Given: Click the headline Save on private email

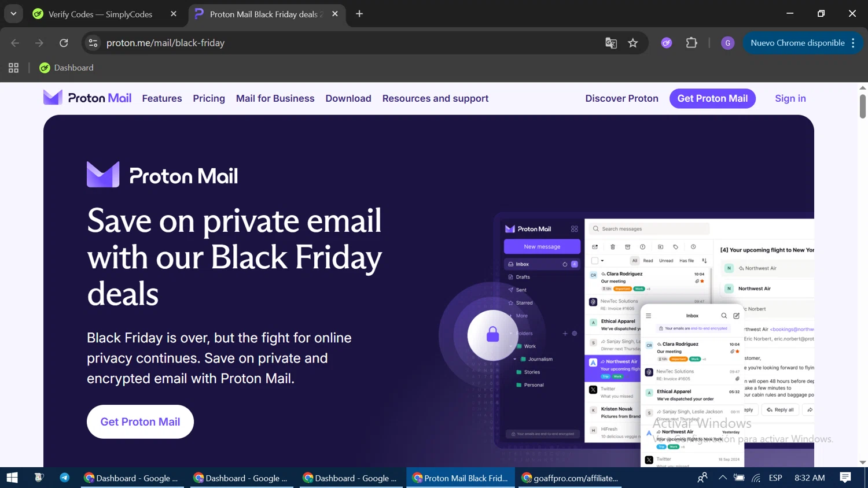Looking at the screenshot, I should pyautogui.click(x=234, y=257).
